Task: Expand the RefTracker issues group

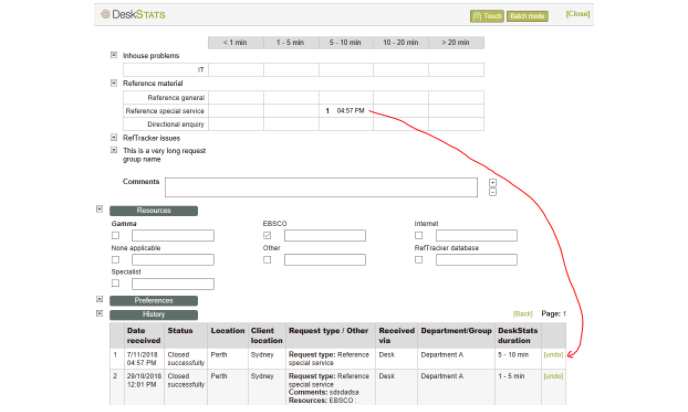Action: [114, 137]
